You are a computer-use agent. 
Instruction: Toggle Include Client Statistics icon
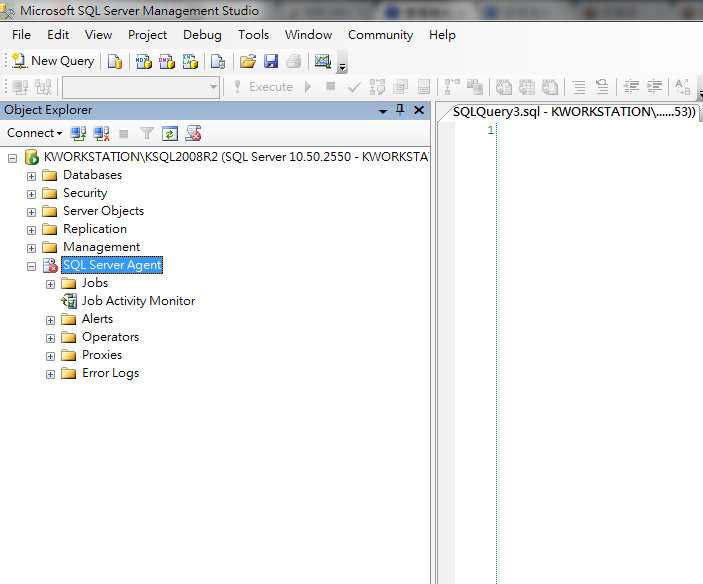[475, 87]
